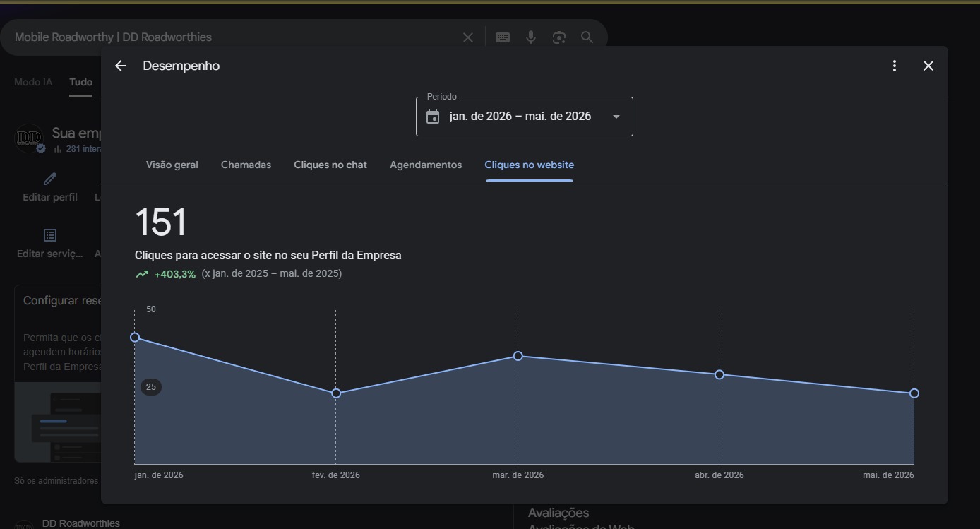The image size is (980, 529).
Task: Search by image with the lens icon
Action: click(x=559, y=37)
